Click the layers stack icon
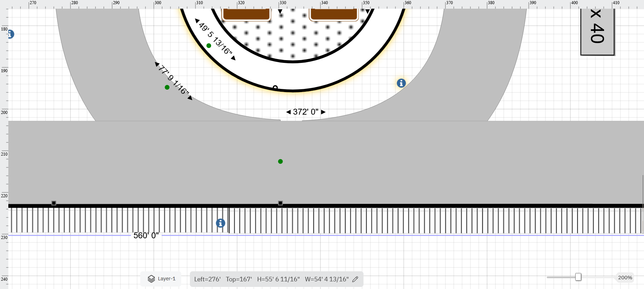Viewport: 644px width, 289px height. coord(151,279)
